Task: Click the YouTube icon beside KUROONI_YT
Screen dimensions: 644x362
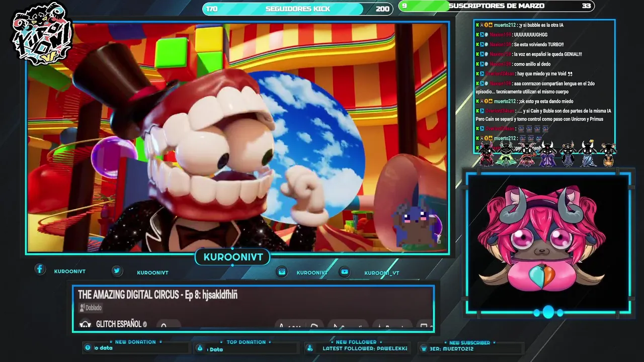Action: pyautogui.click(x=345, y=271)
